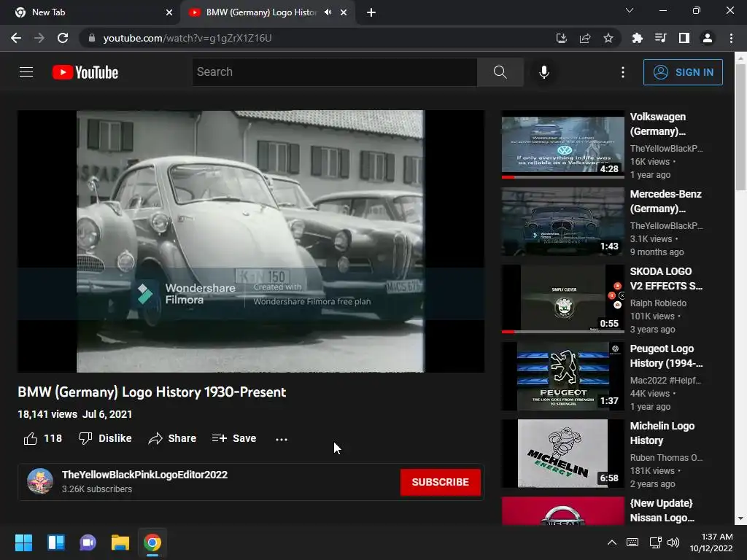Image resolution: width=747 pixels, height=560 pixels.
Task: Switch to the New Tab tab
Action: point(90,12)
